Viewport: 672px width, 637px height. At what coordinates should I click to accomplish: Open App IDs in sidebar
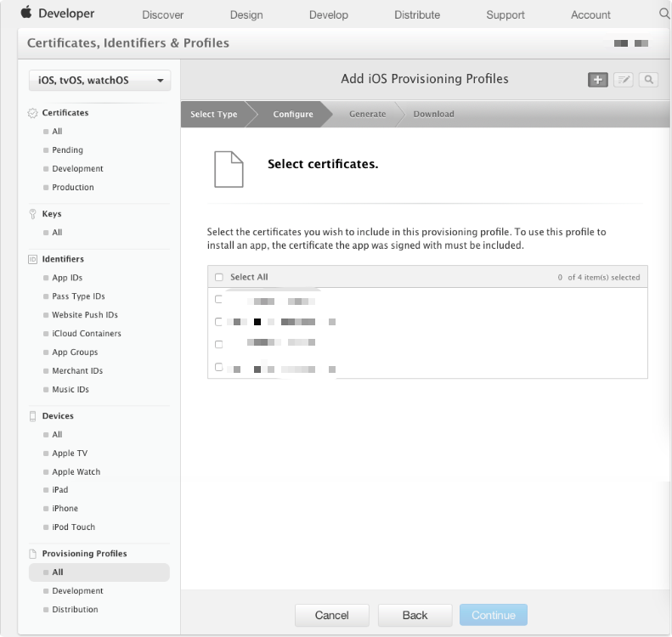[67, 278]
